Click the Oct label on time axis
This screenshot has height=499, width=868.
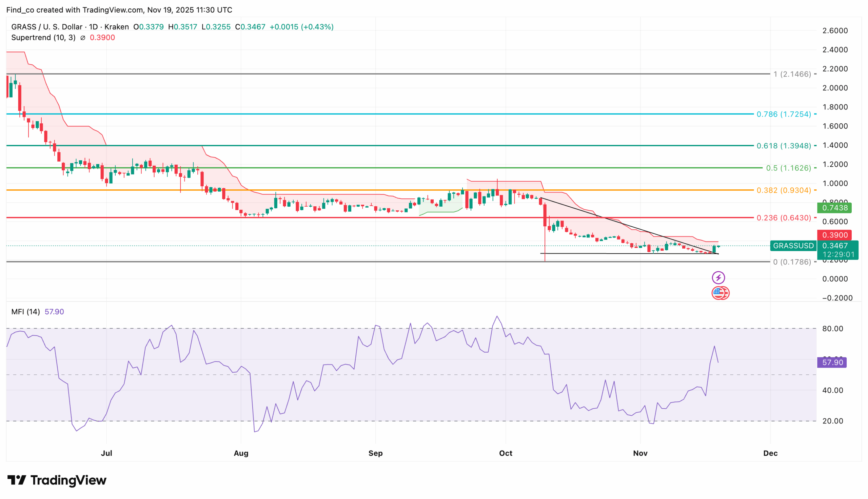click(x=506, y=453)
